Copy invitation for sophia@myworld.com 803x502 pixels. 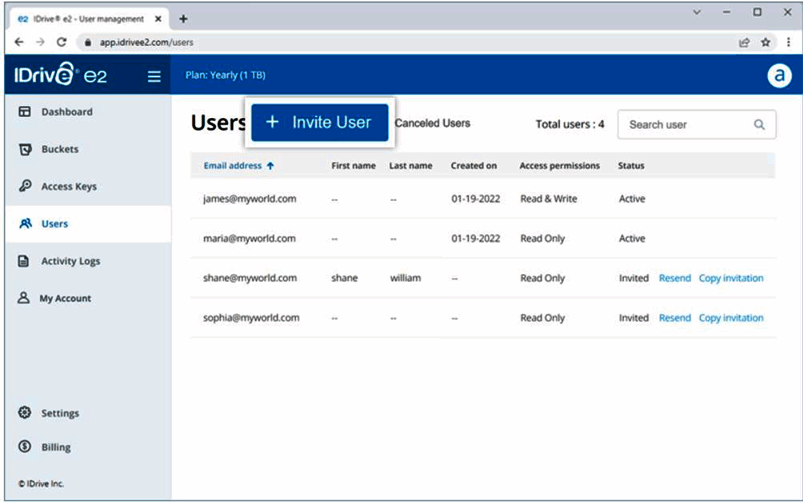point(730,318)
